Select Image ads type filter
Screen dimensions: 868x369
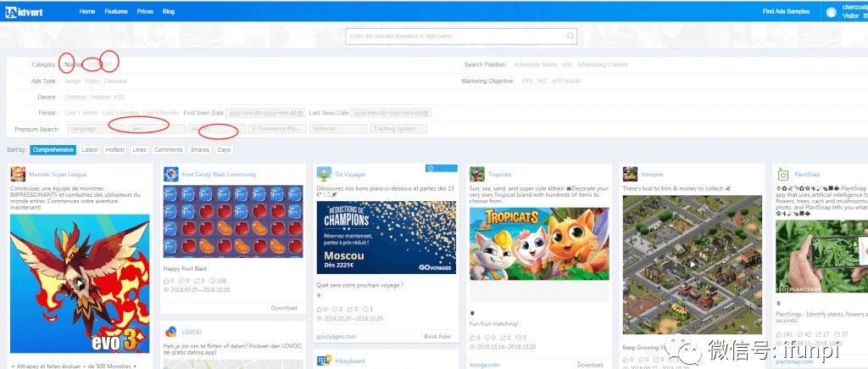(x=73, y=81)
